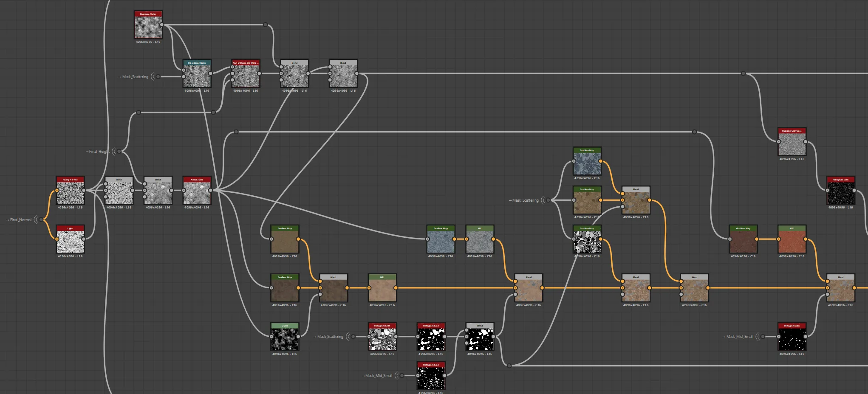The image size is (868, 394).
Task: Select the Directional Warp node
Action: click(197, 74)
